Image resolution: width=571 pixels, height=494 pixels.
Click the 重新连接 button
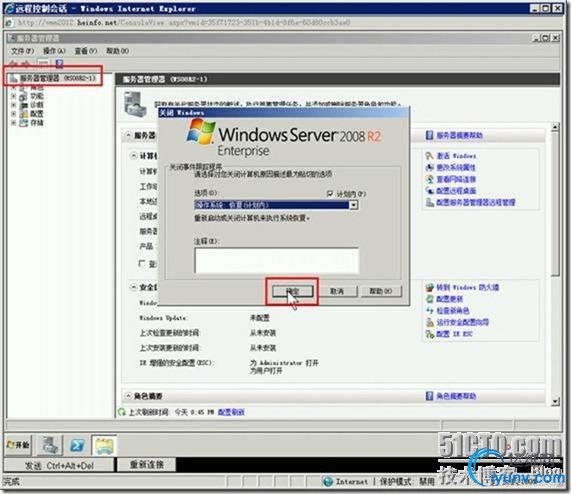click(147, 465)
